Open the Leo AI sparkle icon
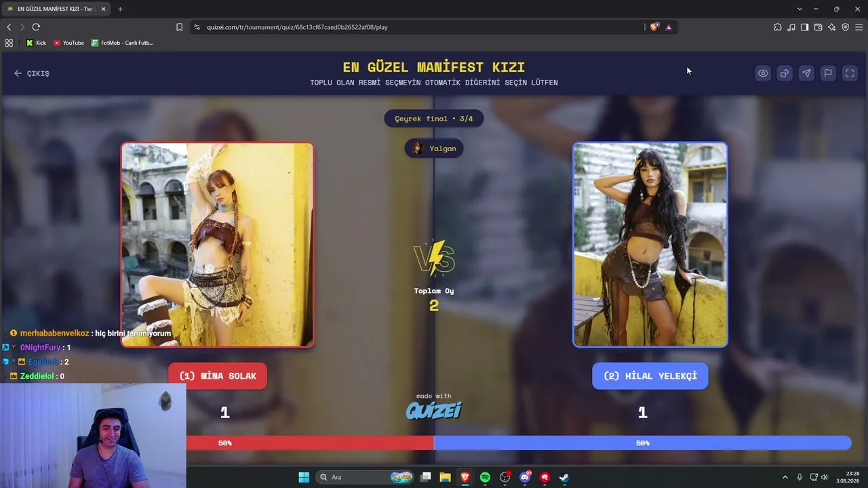The height and width of the screenshot is (488, 868). coord(832,27)
